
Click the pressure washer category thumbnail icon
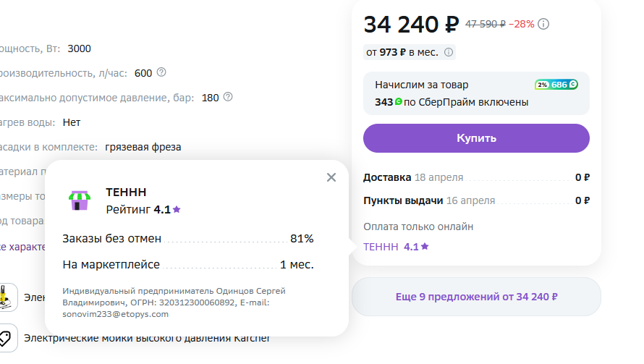[x=6, y=297]
